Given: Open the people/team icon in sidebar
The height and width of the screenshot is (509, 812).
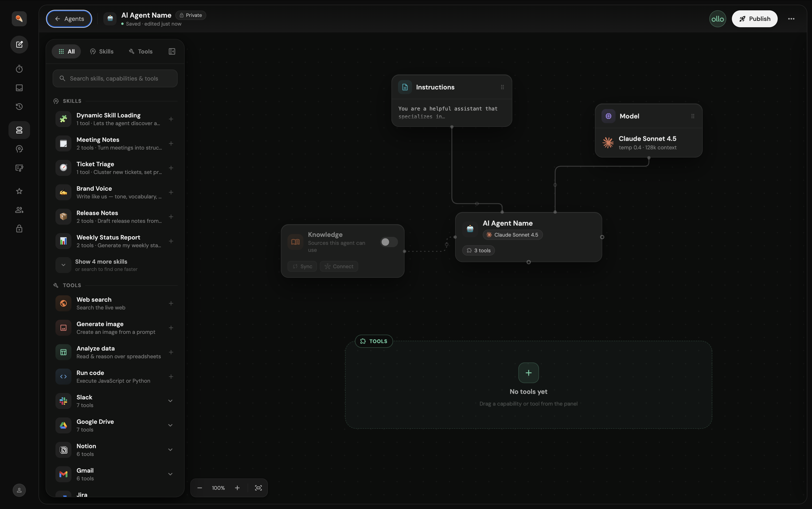Looking at the screenshot, I should [x=19, y=210].
